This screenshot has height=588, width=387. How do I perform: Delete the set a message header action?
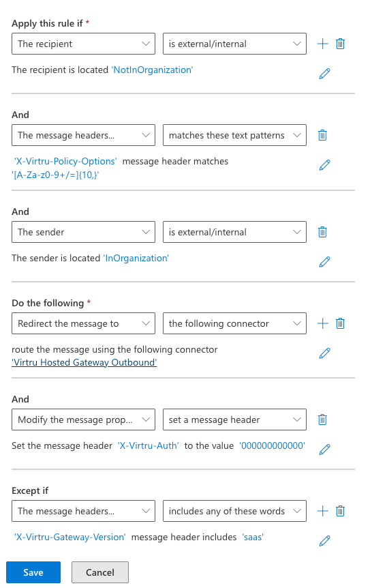point(322,420)
